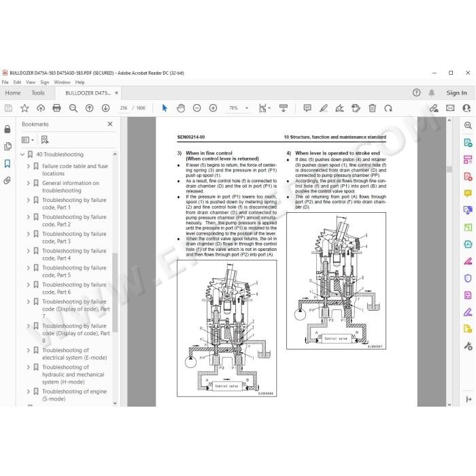Rotate the page view
Viewport: 476px width, 476px height.
coord(388,108)
